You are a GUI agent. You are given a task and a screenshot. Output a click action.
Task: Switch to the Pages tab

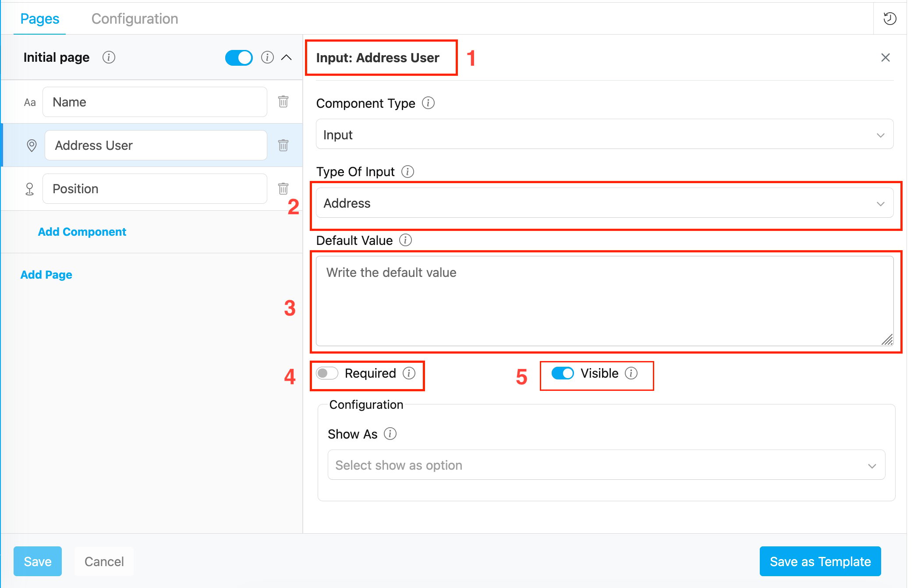(x=40, y=18)
